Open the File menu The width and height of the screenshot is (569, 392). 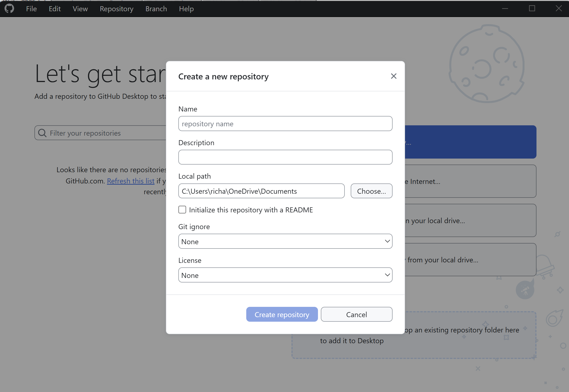(x=31, y=9)
